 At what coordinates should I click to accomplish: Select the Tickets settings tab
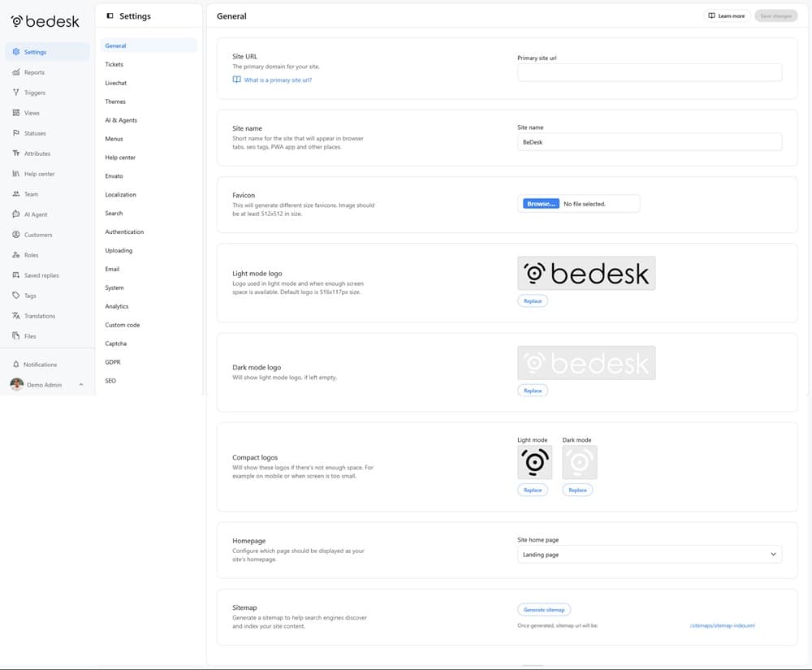tap(114, 64)
